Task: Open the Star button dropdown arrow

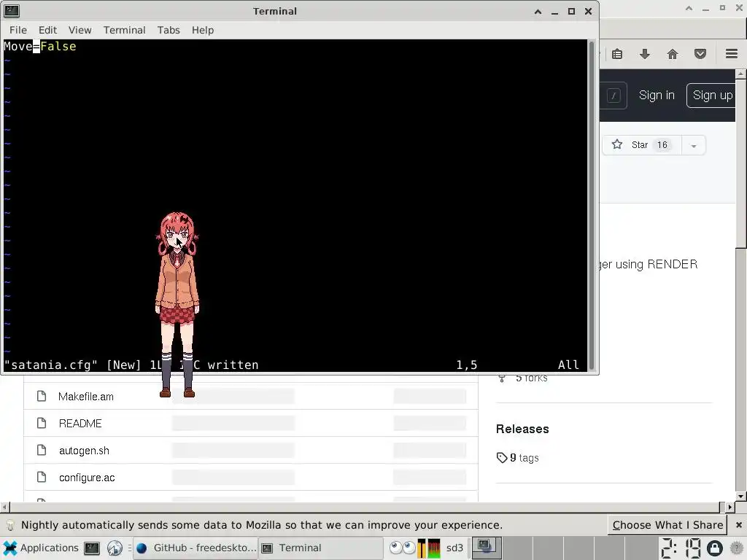Action: [694, 145]
